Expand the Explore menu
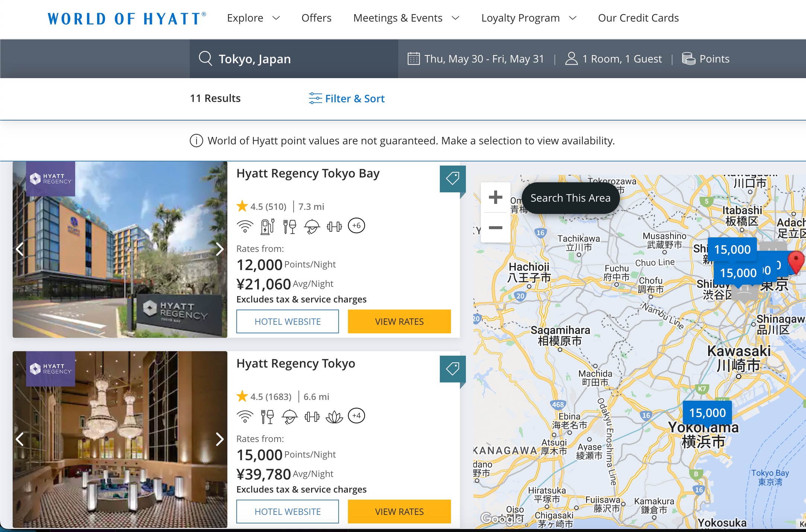Viewport: 806px width, 532px height. coord(253,18)
